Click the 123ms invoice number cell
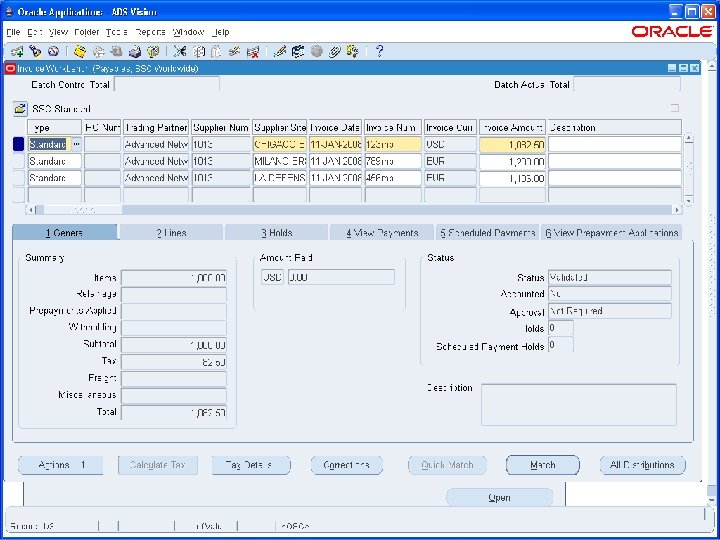 pos(393,145)
